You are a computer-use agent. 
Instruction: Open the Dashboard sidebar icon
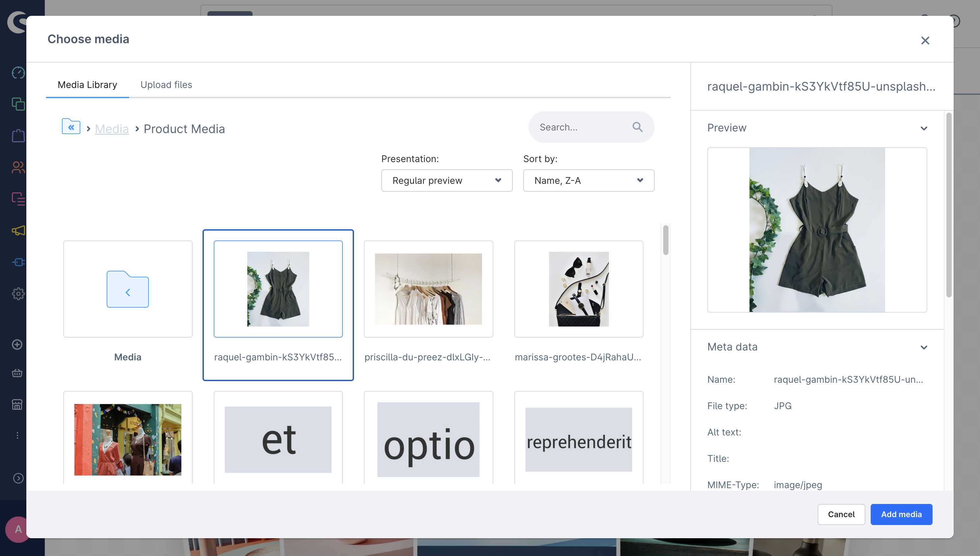pos(18,72)
